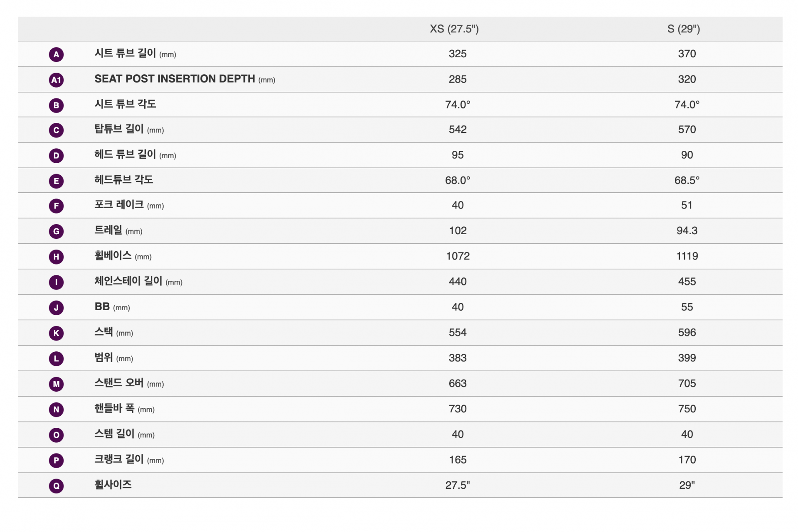Click the C top tube length badge
Screen dimensions: 798x532
[56, 130]
